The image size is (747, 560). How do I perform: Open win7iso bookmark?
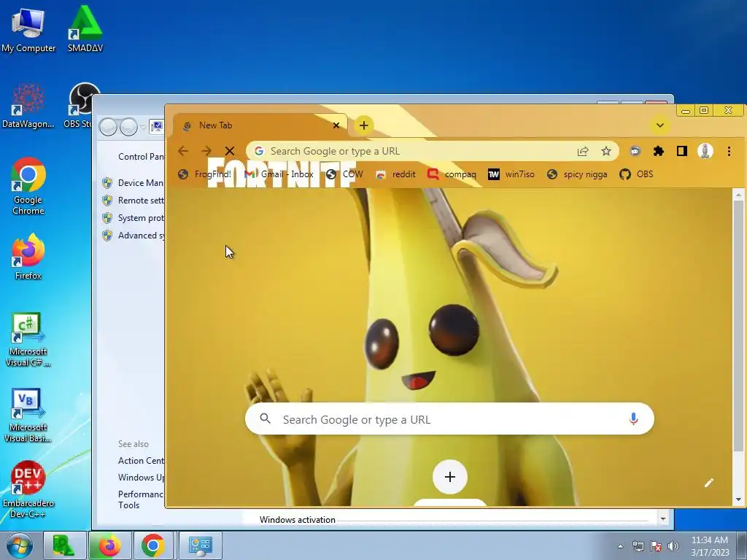[x=511, y=174]
